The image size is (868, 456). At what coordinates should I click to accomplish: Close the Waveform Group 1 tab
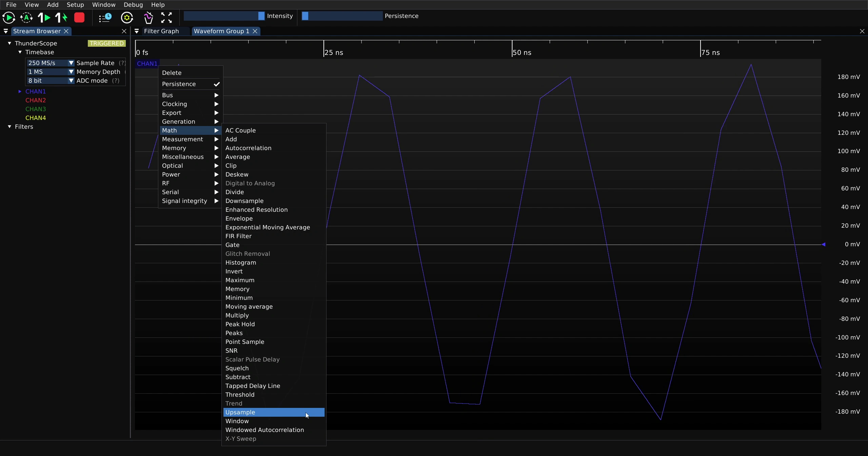(x=255, y=31)
